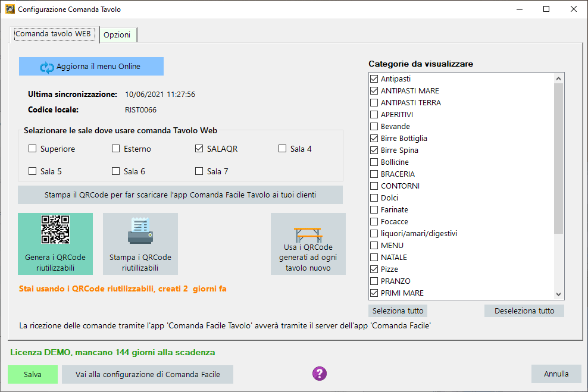Check the NATALE category

point(374,258)
